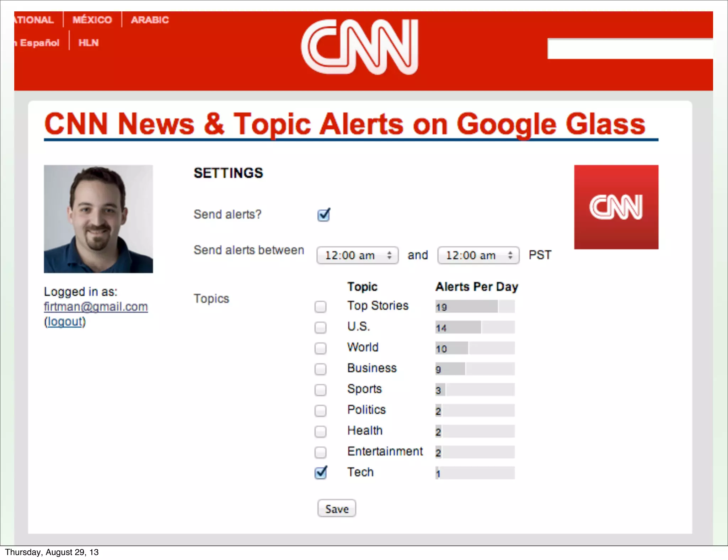Uncheck the Send alerts checkbox
Screen dimensions: 728x560
323,215
